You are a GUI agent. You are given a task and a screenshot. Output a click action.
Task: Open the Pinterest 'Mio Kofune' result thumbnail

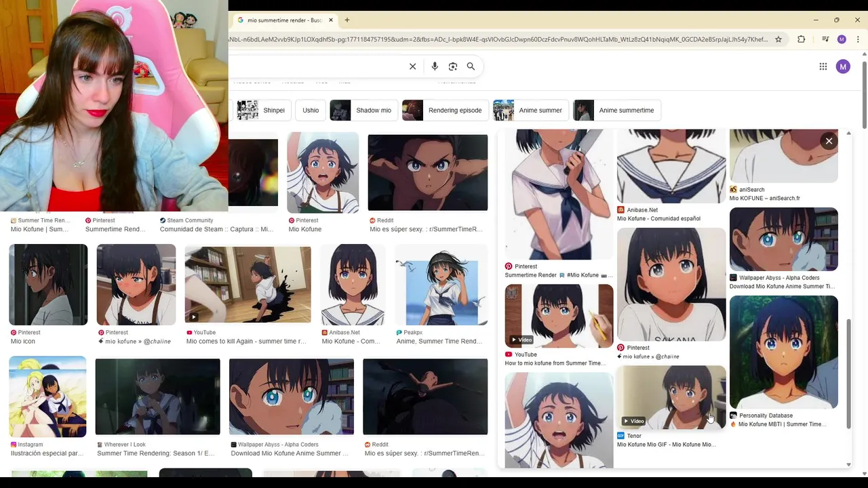[323, 172]
